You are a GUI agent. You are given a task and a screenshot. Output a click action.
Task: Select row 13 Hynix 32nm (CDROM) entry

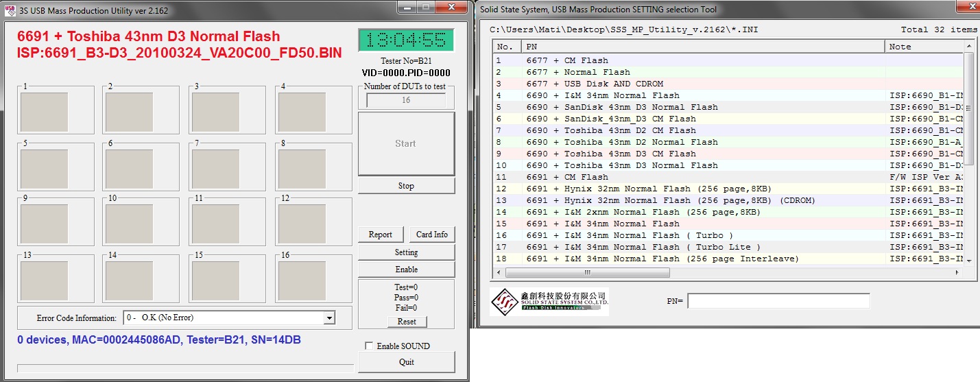click(x=728, y=200)
